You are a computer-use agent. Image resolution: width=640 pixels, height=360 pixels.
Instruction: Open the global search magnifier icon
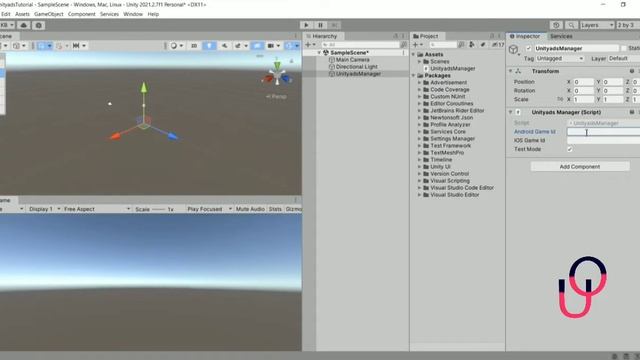(x=571, y=25)
